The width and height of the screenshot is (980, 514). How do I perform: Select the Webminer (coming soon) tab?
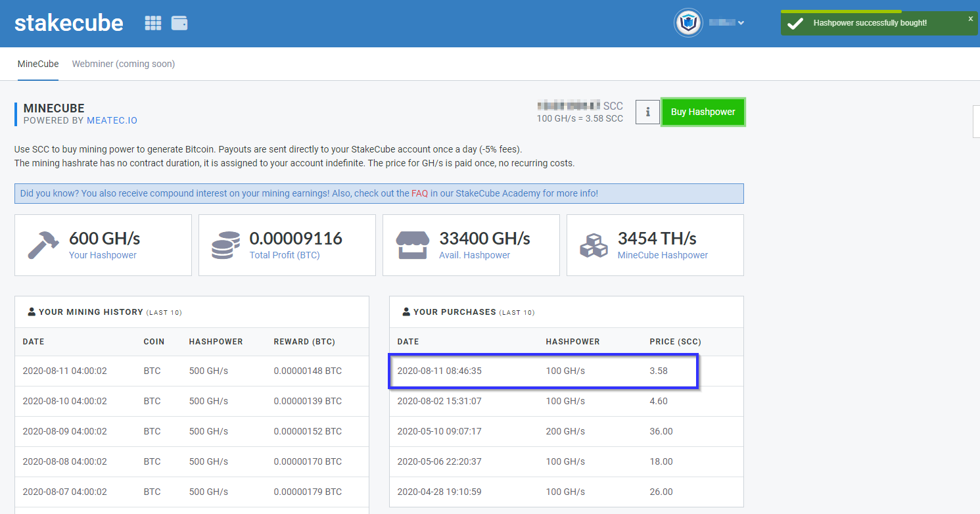point(124,64)
